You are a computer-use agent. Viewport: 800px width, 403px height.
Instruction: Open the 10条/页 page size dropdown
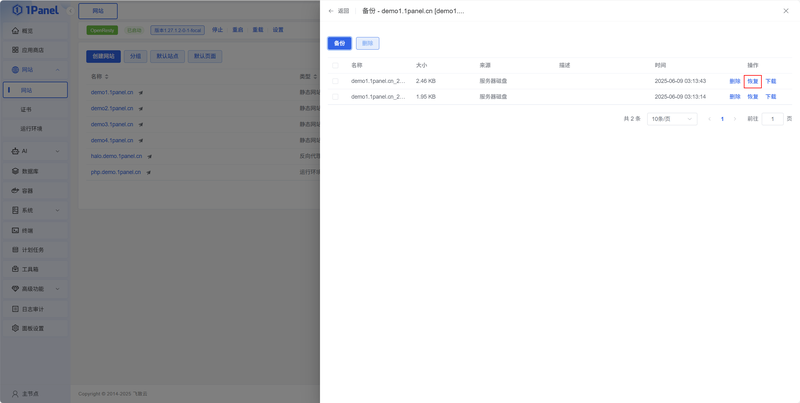(x=672, y=119)
